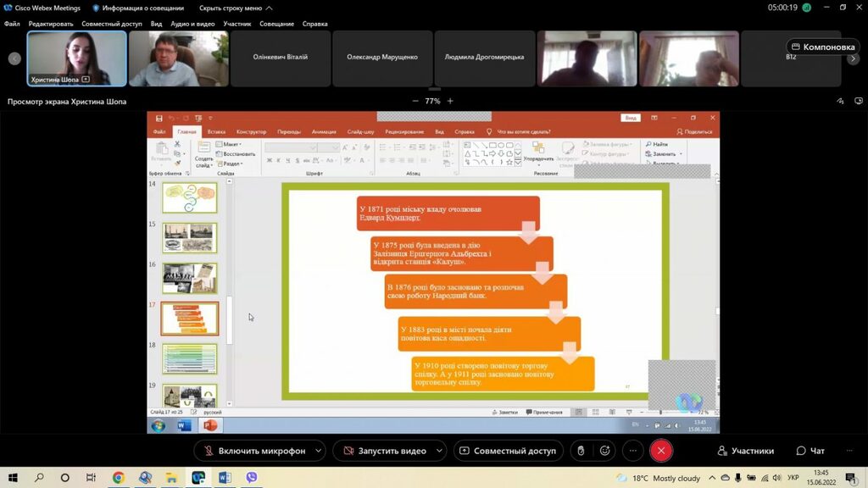Viewport: 868px width, 488px height.
Task: Open the reactions emoji icon
Action: [604, 451]
